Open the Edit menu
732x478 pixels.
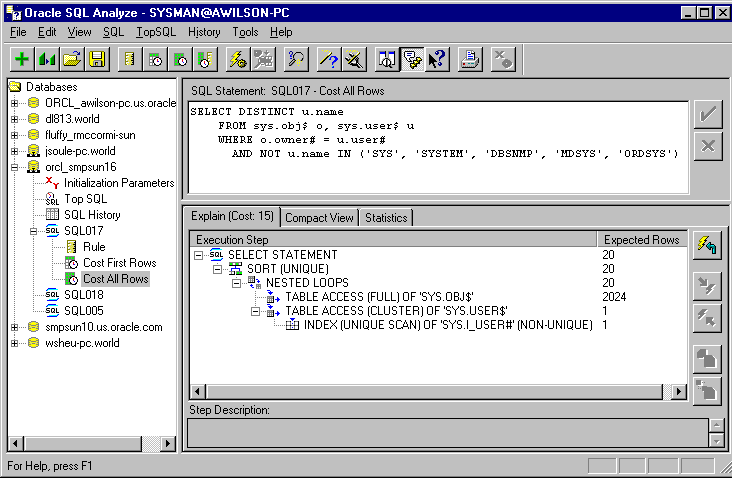click(x=47, y=32)
